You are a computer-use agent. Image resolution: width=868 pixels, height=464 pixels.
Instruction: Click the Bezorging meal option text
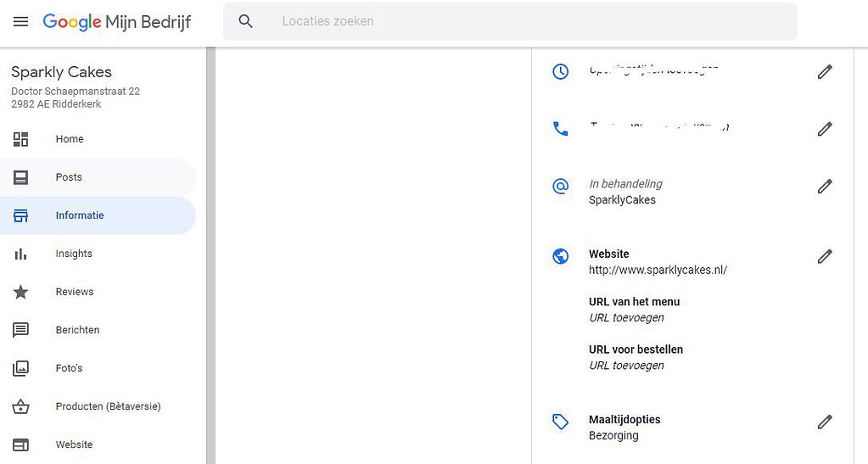[x=613, y=436]
